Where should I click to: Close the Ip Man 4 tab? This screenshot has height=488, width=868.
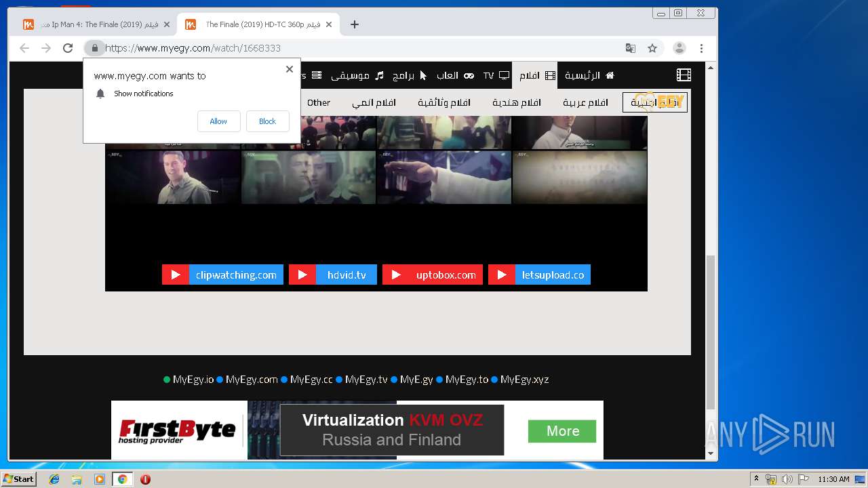point(167,24)
